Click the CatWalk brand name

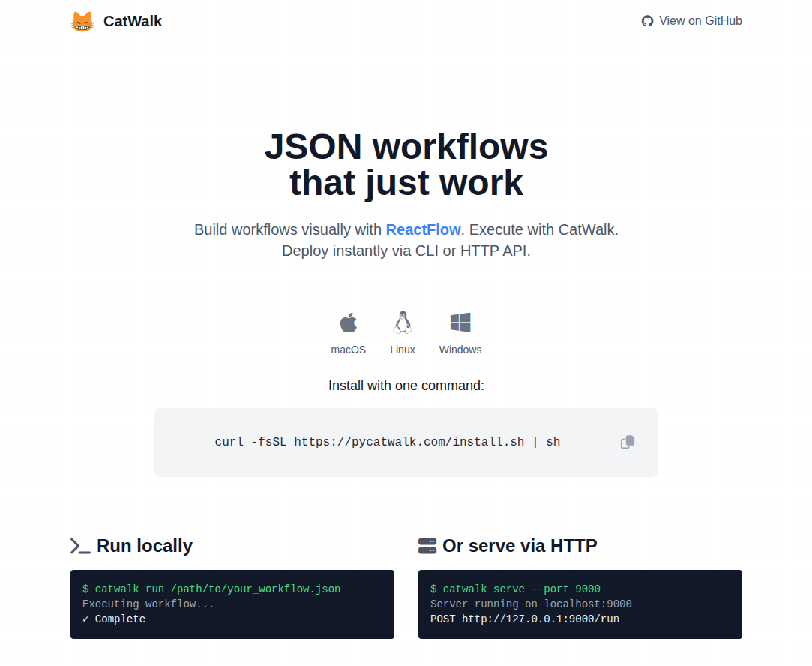pos(133,21)
